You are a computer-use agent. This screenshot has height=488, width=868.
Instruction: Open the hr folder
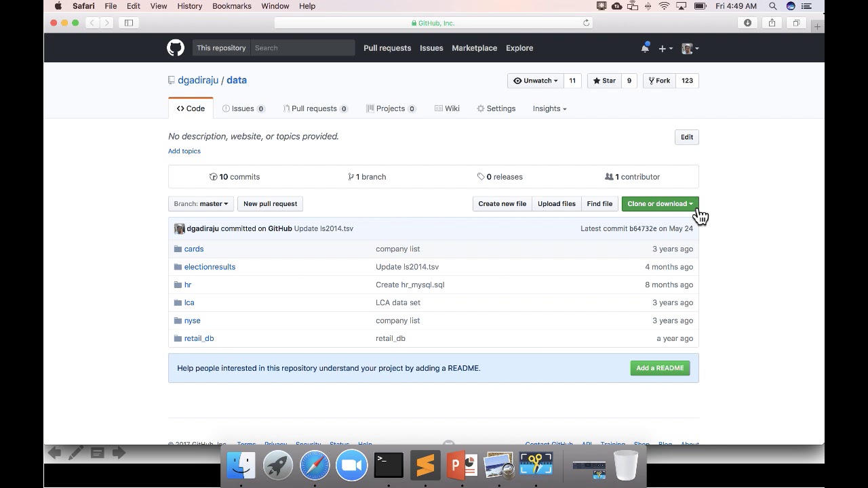(x=188, y=285)
